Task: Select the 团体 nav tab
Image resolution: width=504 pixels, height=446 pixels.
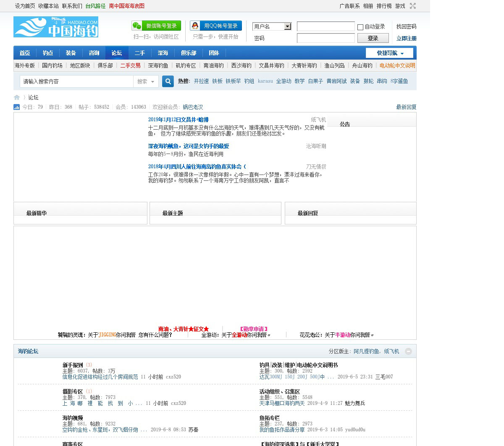Action: pyautogui.click(x=214, y=53)
